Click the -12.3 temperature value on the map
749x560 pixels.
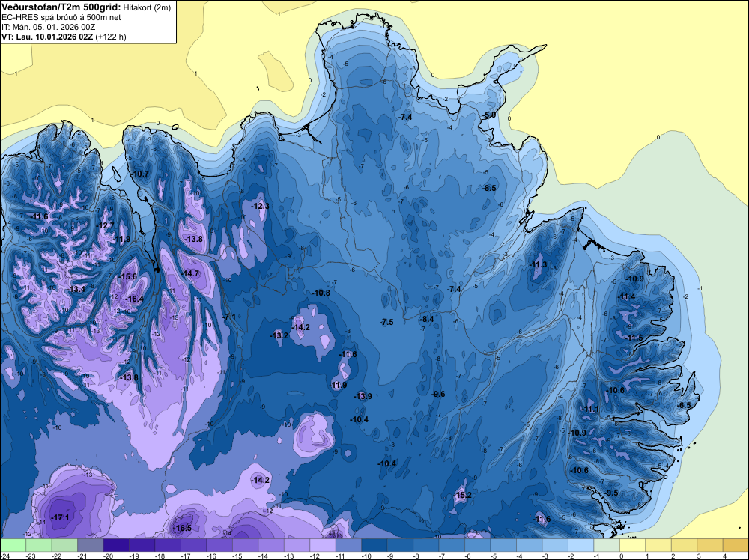coord(261,206)
